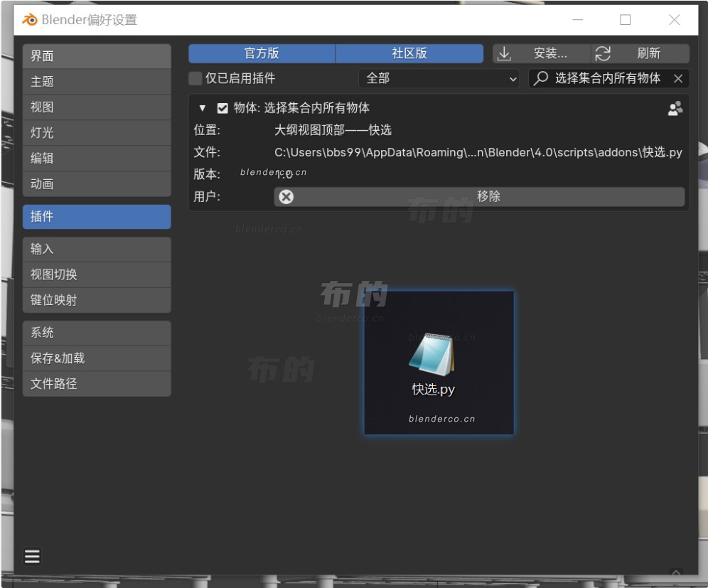This screenshot has width=708, height=588.
Task: Open the File Paths (文件路径) section
Action: tap(97, 384)
